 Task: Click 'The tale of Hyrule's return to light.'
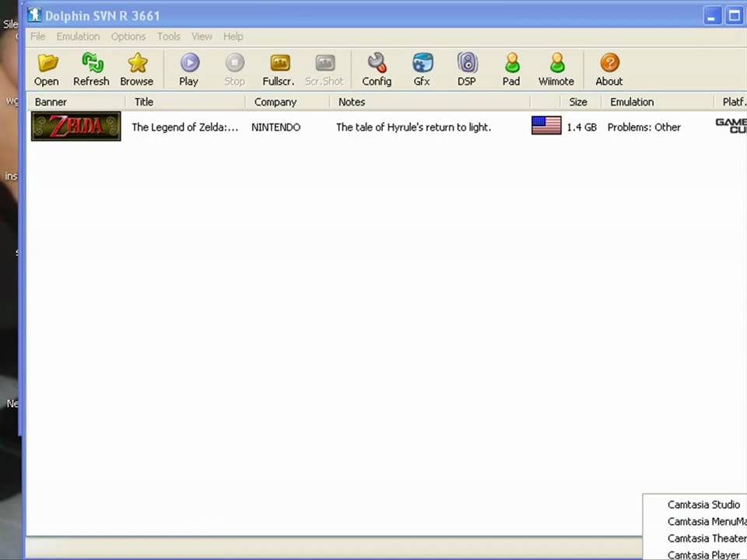pos(413,127)
